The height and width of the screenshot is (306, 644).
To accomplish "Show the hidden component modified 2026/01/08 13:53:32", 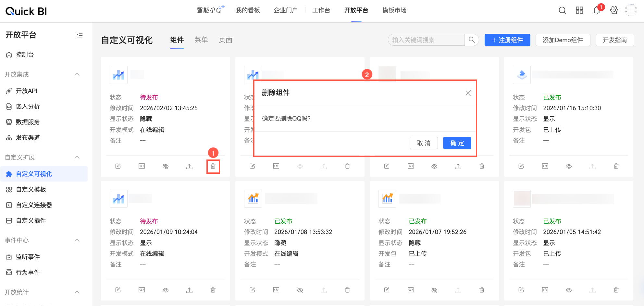I will (300, 290).
